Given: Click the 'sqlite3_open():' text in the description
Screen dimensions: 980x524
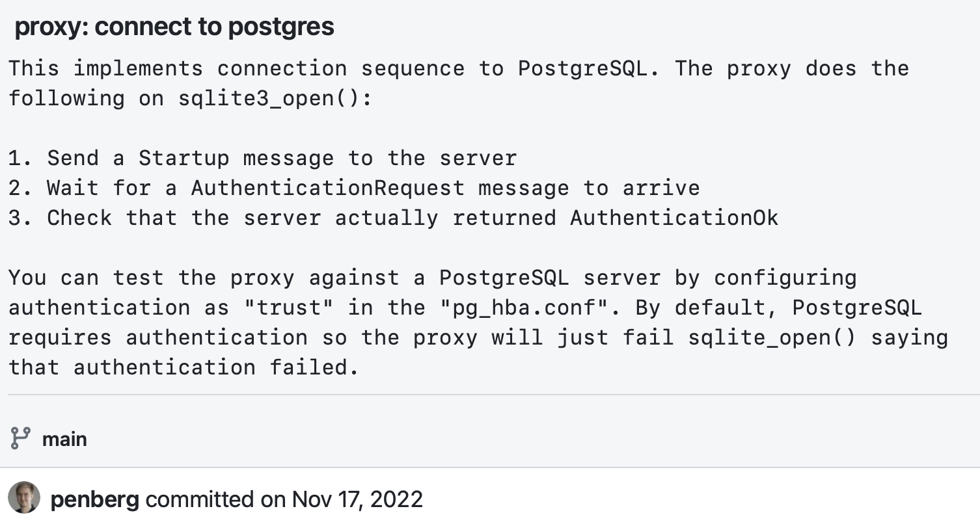Looking at the screenshot, I should [275, 98].
